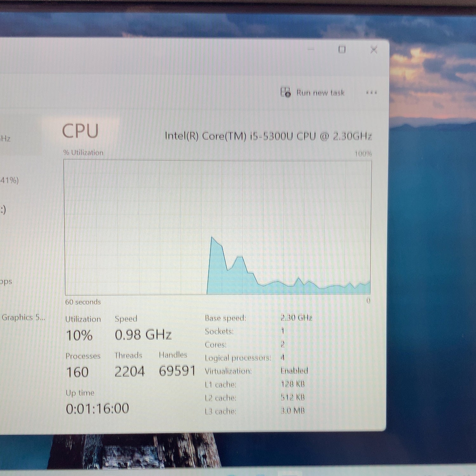Viewport: 476px width, 476px height.
Task: Click the 60 seconds graph label
Action: point(83,302)
